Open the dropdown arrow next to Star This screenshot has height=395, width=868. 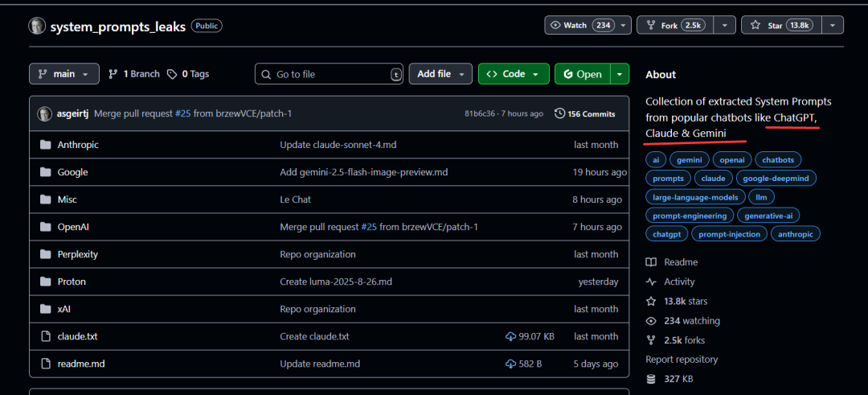(x=833, y=26)
